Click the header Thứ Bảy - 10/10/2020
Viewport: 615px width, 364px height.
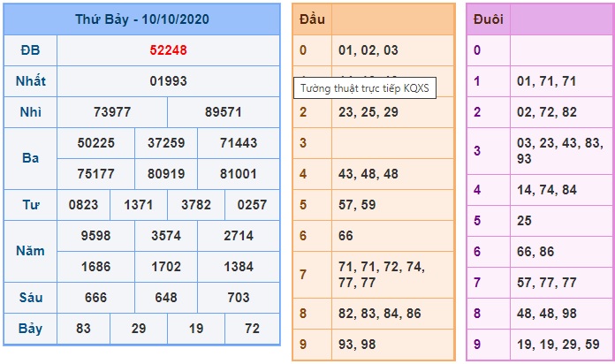pyautogui.click(x=142, y=19)
